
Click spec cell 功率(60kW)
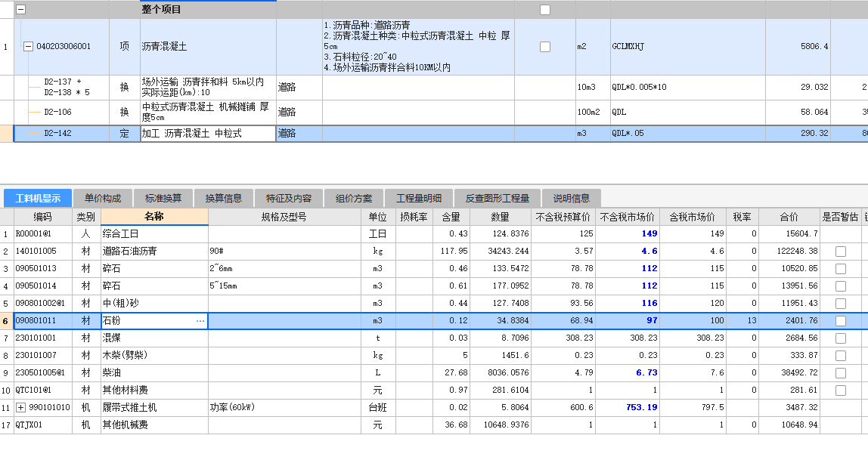pos(284,407)
